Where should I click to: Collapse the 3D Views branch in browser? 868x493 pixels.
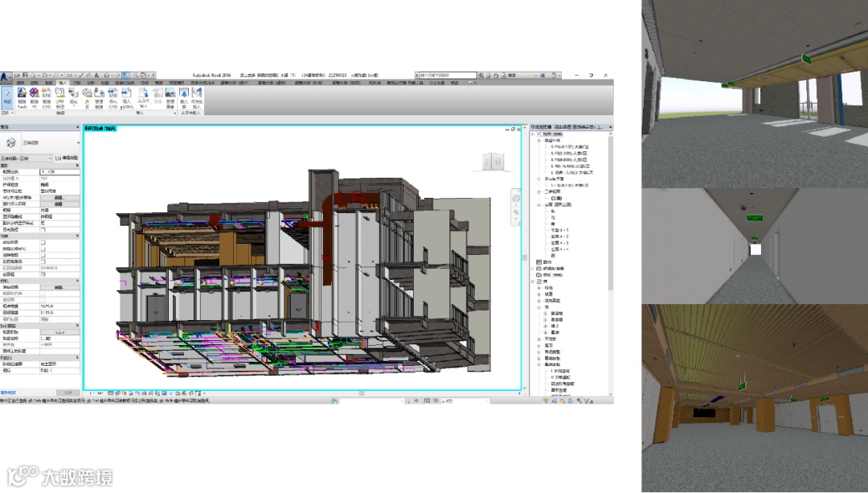click(539, 191)
